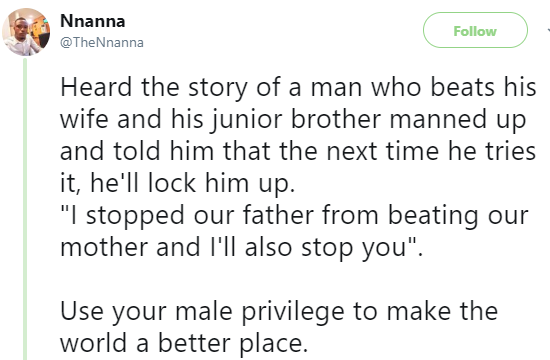This screenshot has height=360, width=550.
Task: Click the word "privilege" in the tweet
Action: tap(293, 312)
